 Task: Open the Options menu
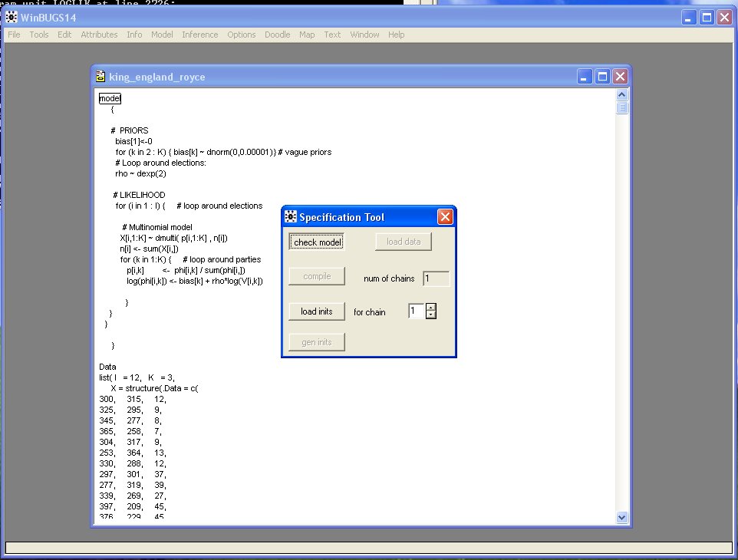tap(241, 35)
